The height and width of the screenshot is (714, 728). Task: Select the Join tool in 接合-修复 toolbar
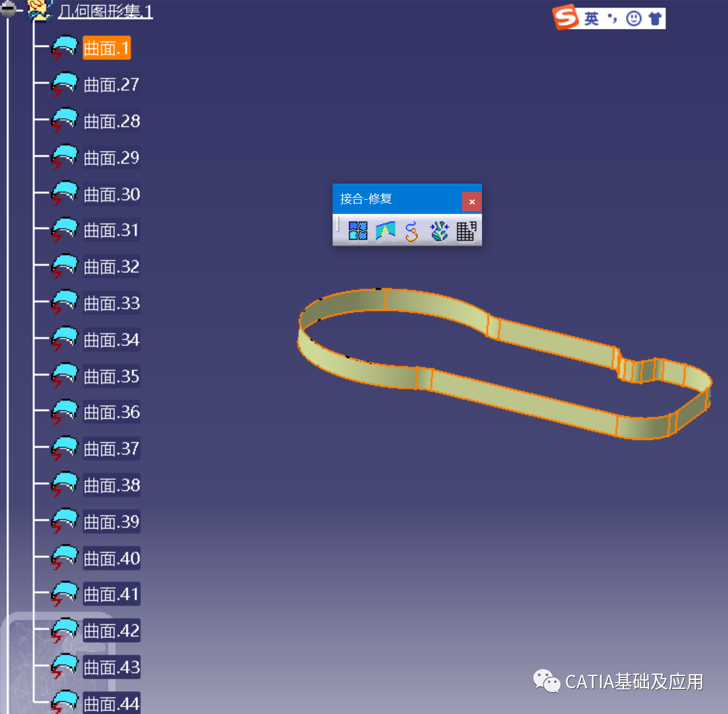point(358,231)
